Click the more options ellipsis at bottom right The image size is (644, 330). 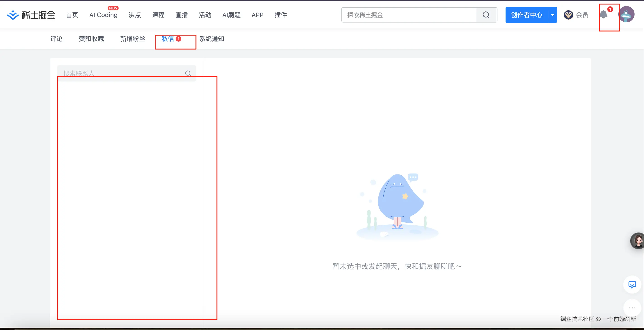click(632, 308)
